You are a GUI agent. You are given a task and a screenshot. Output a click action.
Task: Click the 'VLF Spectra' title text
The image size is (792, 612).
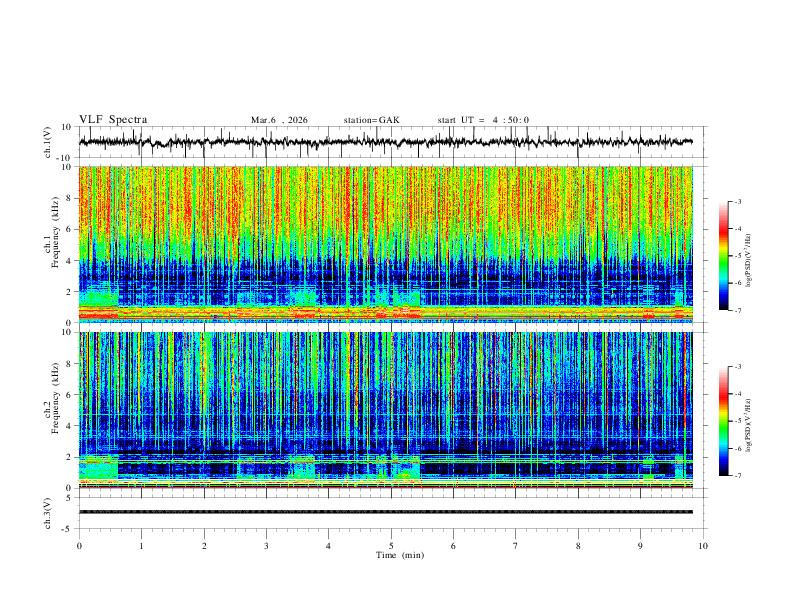113,120
